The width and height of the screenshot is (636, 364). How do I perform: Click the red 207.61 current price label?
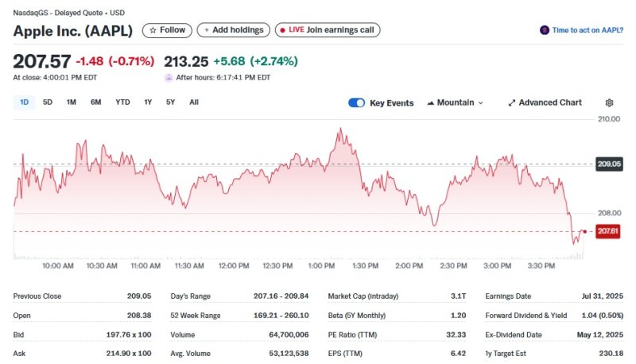point(607,231)
